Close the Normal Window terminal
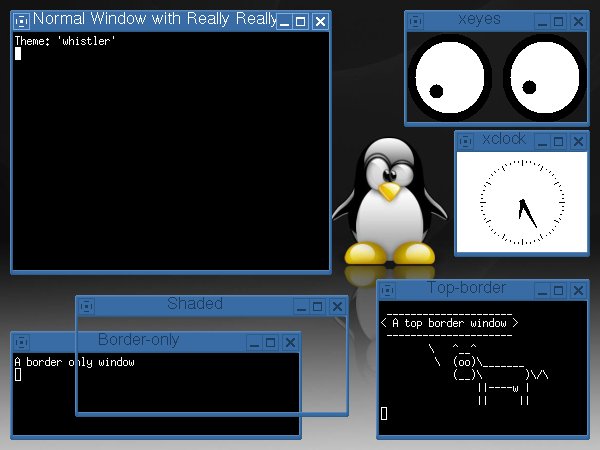This screenshot has height=450, width=600. 320,21
